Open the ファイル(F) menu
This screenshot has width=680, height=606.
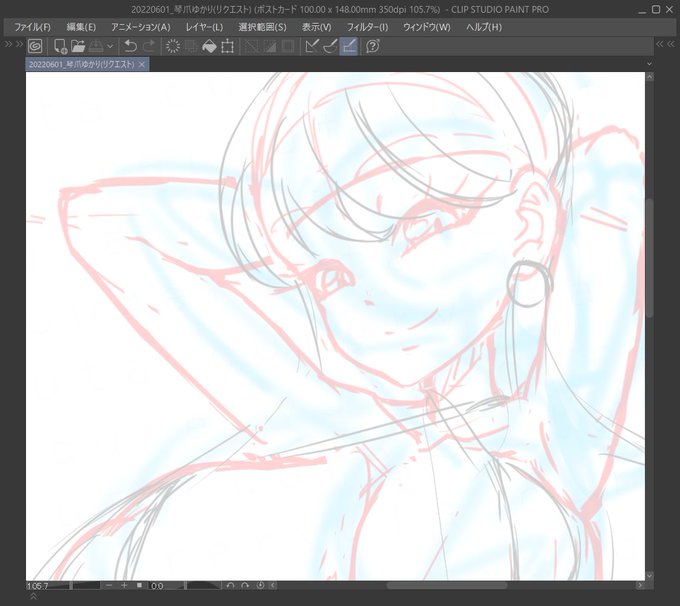(32, 27)
